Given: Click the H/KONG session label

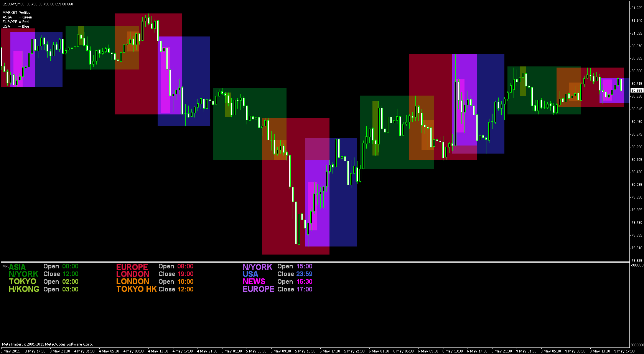Looking at the screenshot, I should point(24,289).
